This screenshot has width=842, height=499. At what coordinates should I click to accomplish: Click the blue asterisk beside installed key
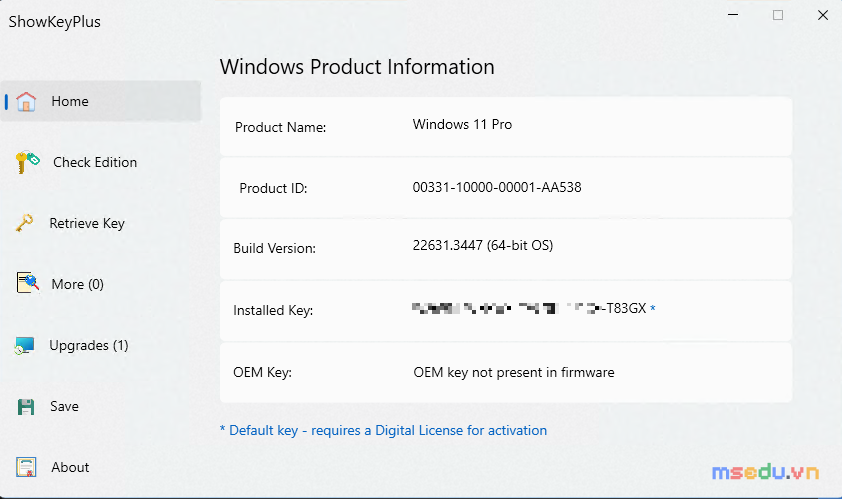pos(653,308)
